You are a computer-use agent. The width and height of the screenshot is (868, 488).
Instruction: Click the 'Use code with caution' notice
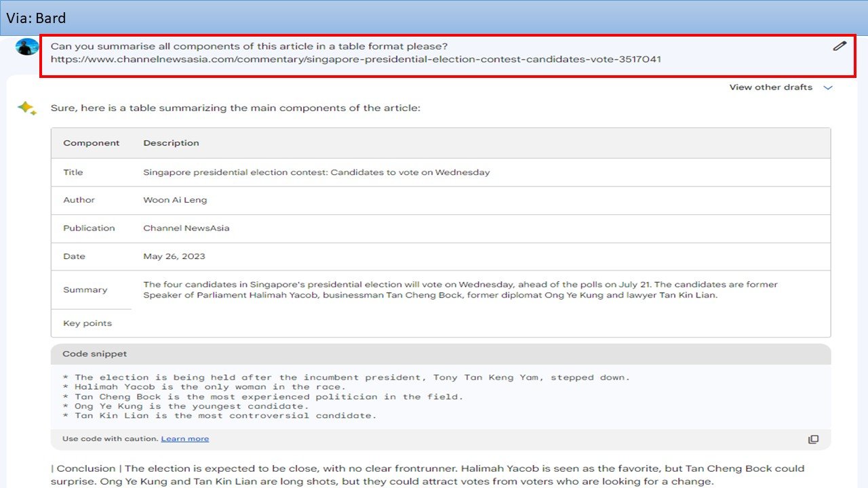pos(110,439)
